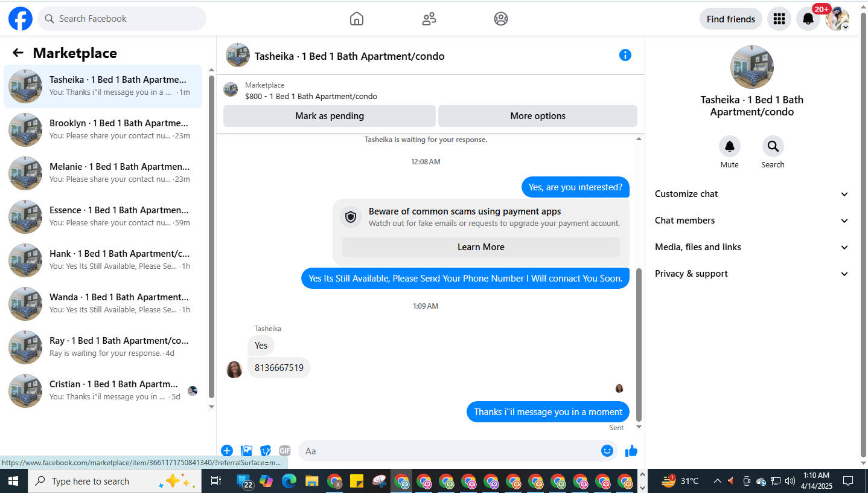Click the taskbar clock showing 1:10 AM
The image size is (868, 493).
(815, 481)
